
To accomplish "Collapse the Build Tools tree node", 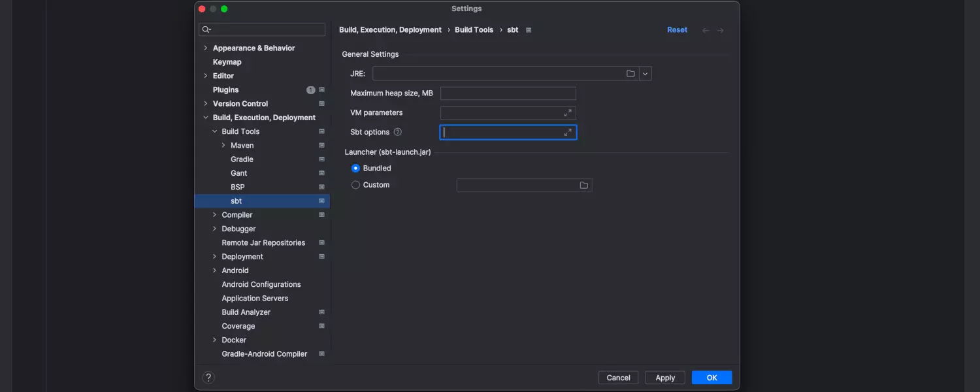I will pos(215,132).
